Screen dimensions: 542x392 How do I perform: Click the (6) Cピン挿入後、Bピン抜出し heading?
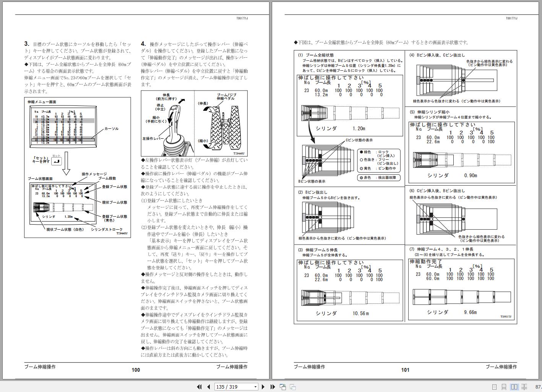437,191
